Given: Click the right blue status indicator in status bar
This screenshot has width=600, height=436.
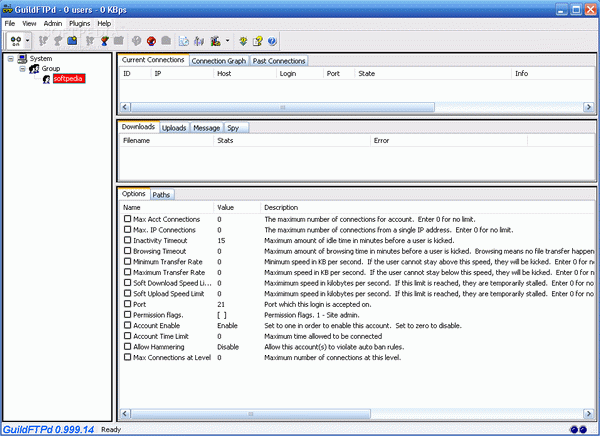Looking at the screenshot, I should coord(583,429).
